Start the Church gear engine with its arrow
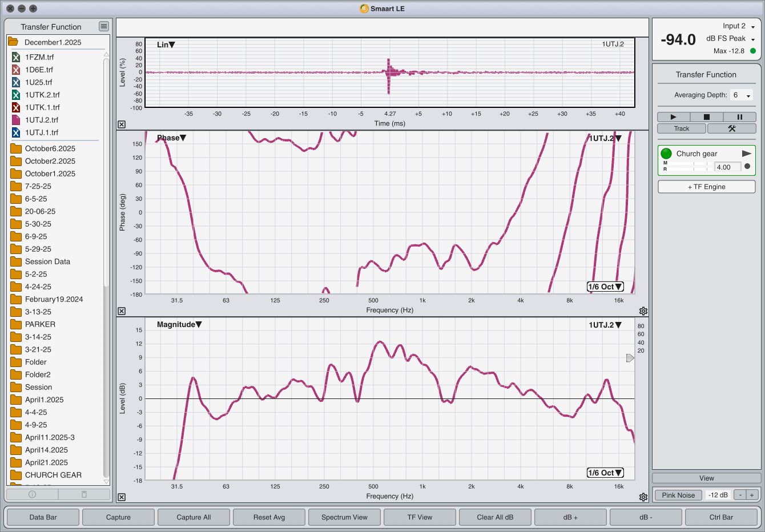765x532 pixels. (x=746, y=154)
